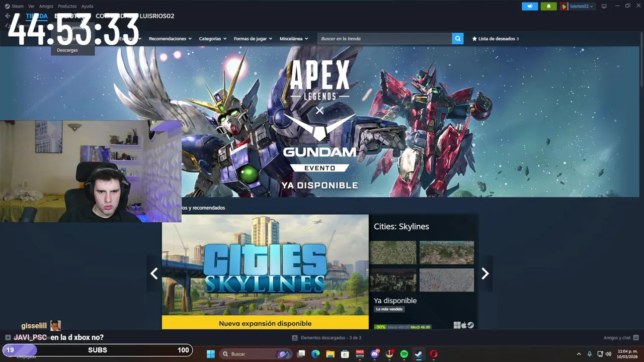
Task: Open the Ayuda menu
Action: 87,6
